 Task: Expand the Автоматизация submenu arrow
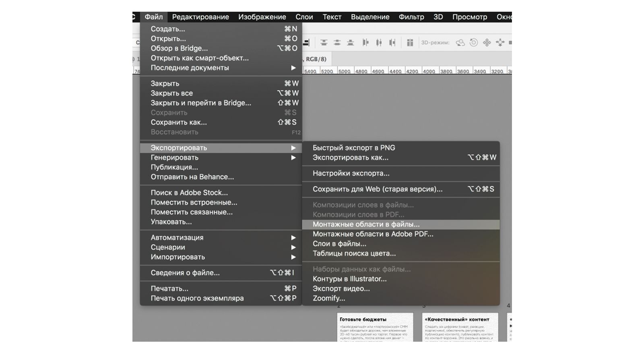click(294, 238)
